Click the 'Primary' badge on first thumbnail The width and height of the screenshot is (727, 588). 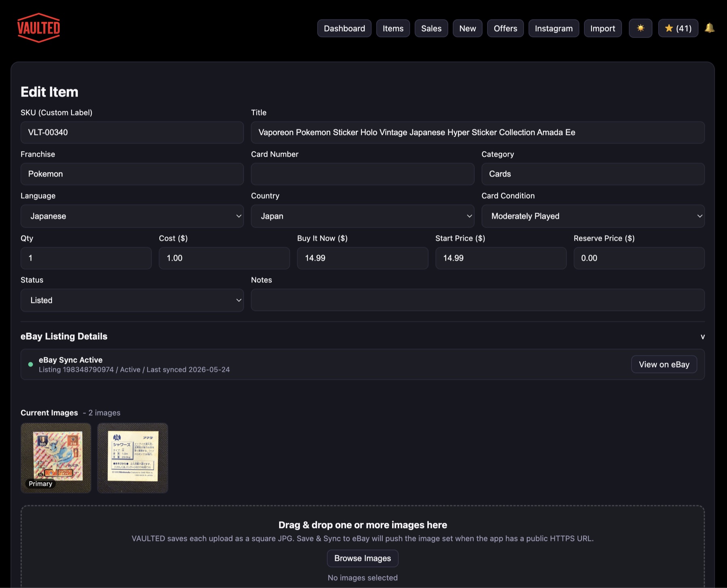[40, 483]
